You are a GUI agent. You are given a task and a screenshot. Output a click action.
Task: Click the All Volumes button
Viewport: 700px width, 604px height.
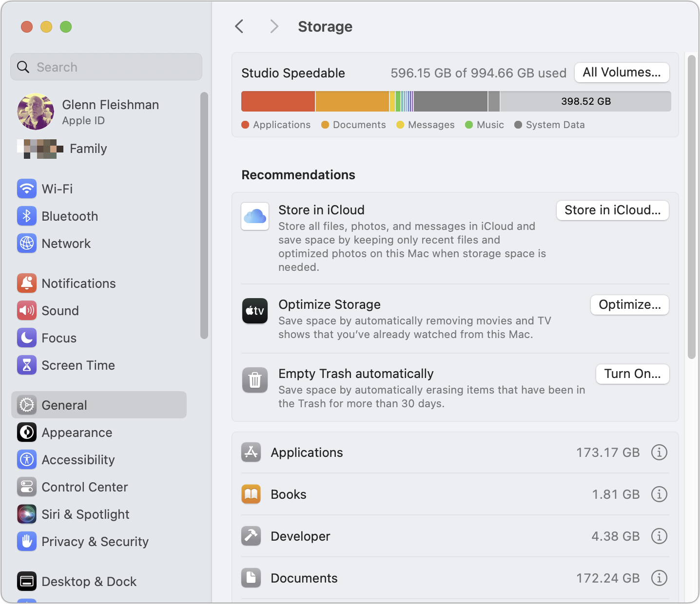click(622, 72)
